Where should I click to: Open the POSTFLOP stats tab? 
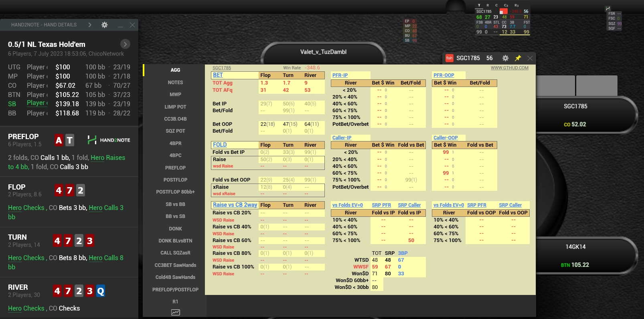175,180
